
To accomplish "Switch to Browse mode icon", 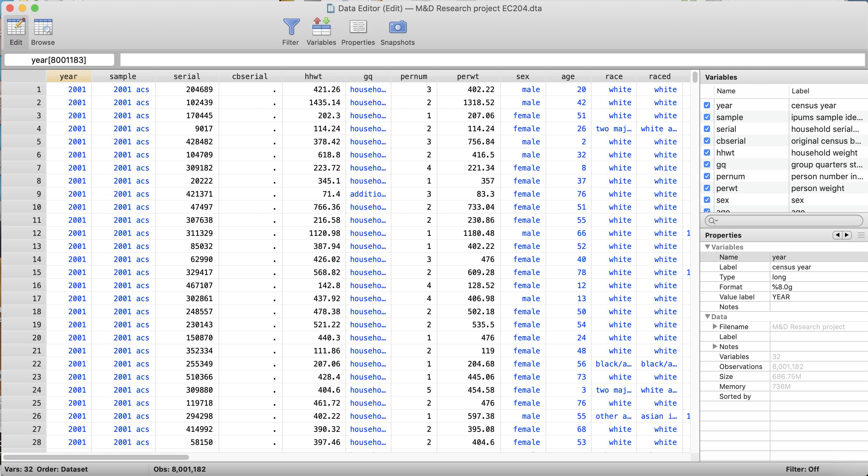I will pyautogui.click(x=43, y=27).
